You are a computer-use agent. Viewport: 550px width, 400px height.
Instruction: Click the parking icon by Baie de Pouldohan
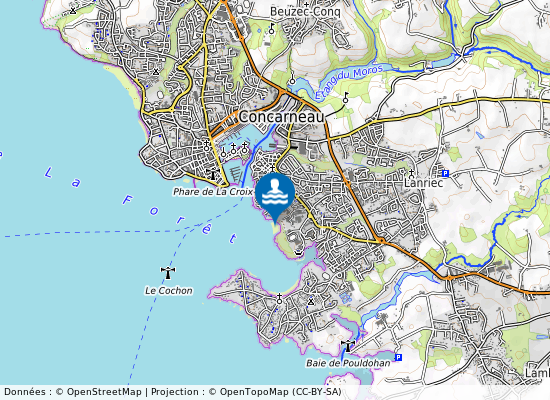coord(398,358)
